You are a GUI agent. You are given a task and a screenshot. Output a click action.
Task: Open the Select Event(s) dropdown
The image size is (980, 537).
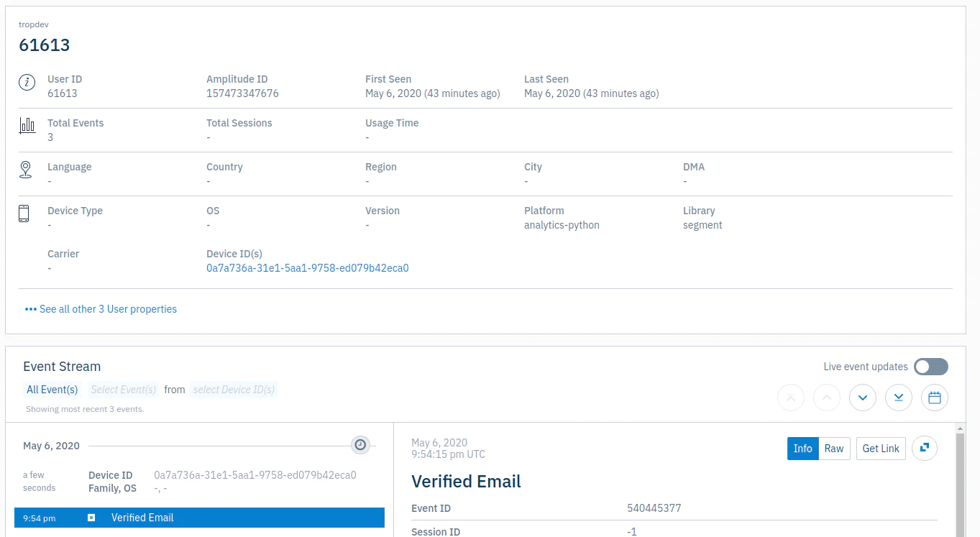123,390
